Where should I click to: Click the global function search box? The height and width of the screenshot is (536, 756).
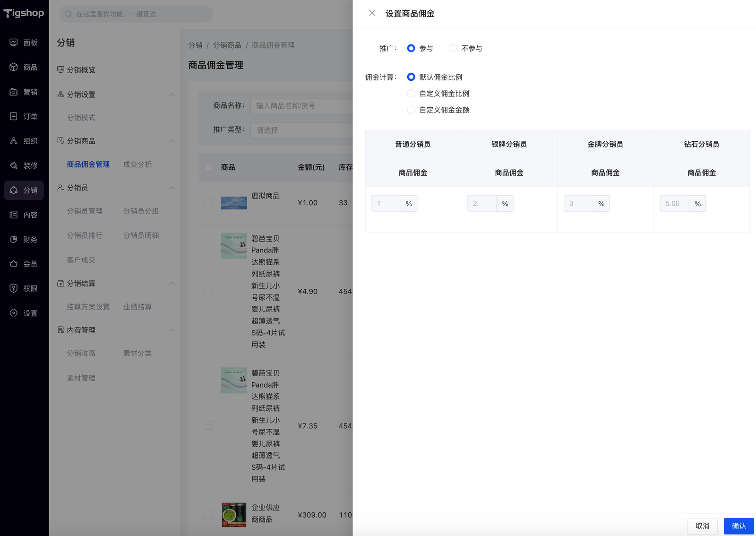pyautogui.click(x=136, y=14)
